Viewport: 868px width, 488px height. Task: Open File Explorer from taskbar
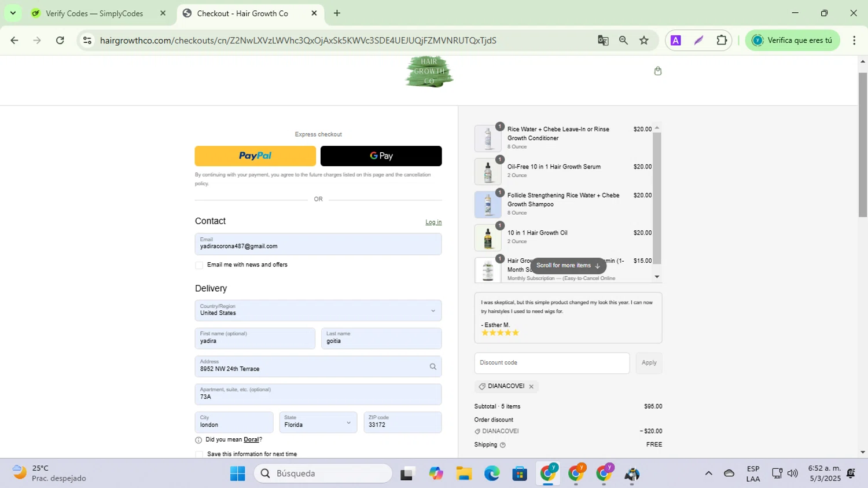coord(464,474)
